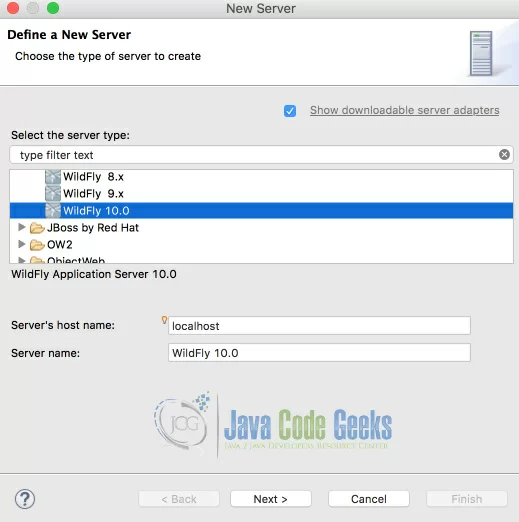Click the WildFly 9.x server icon

53,193
